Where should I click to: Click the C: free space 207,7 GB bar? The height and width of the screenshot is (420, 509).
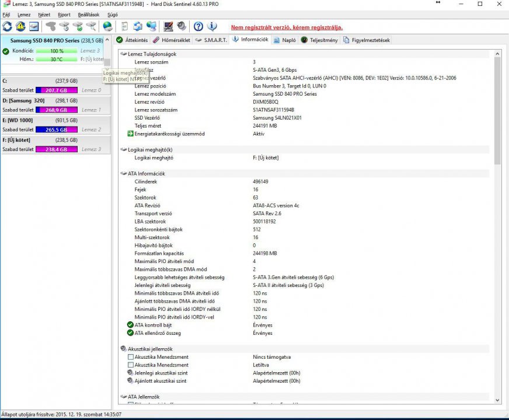pyautogui.click(x=57, y=90)
